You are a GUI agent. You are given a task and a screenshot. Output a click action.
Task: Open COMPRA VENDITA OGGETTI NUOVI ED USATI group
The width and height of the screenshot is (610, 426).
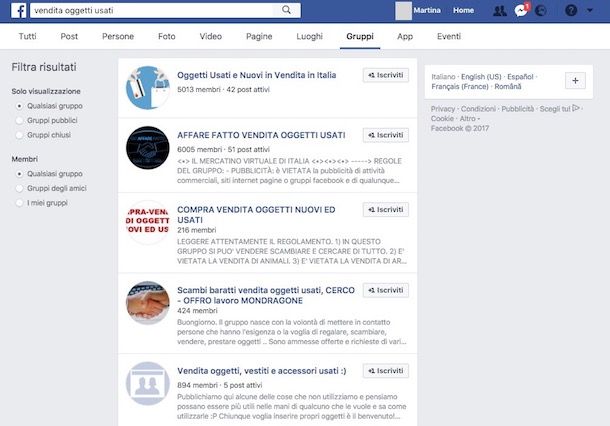point(256,215)
